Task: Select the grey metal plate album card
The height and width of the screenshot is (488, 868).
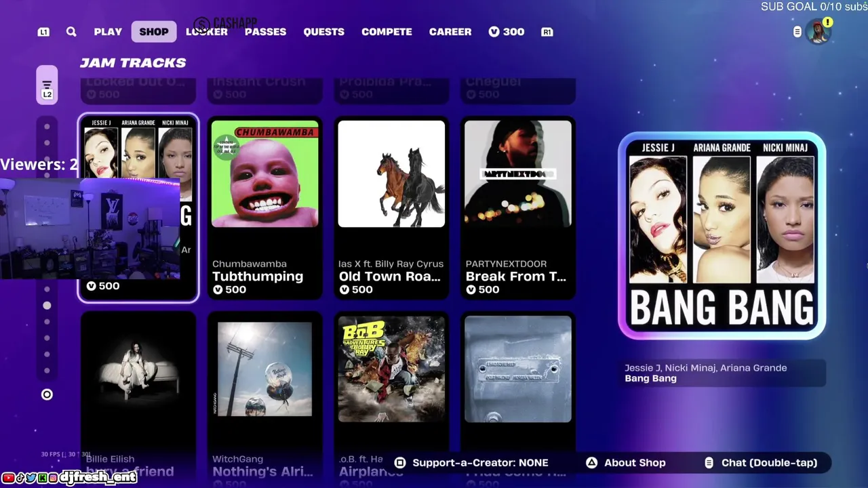Action: [518, 400]
